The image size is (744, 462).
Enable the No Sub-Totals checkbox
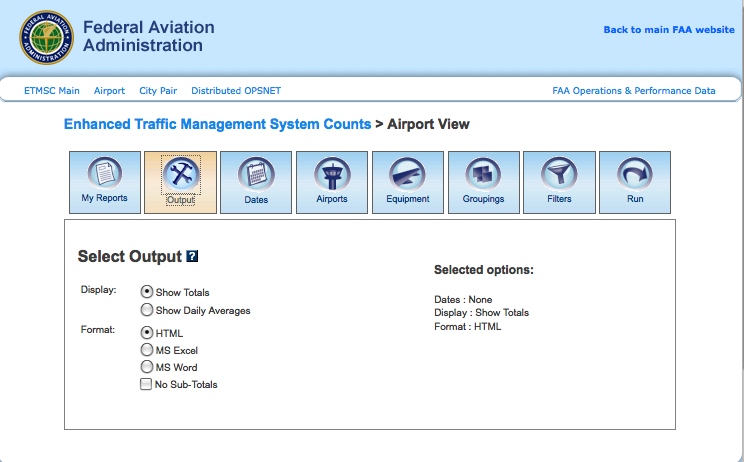(146, 384)
